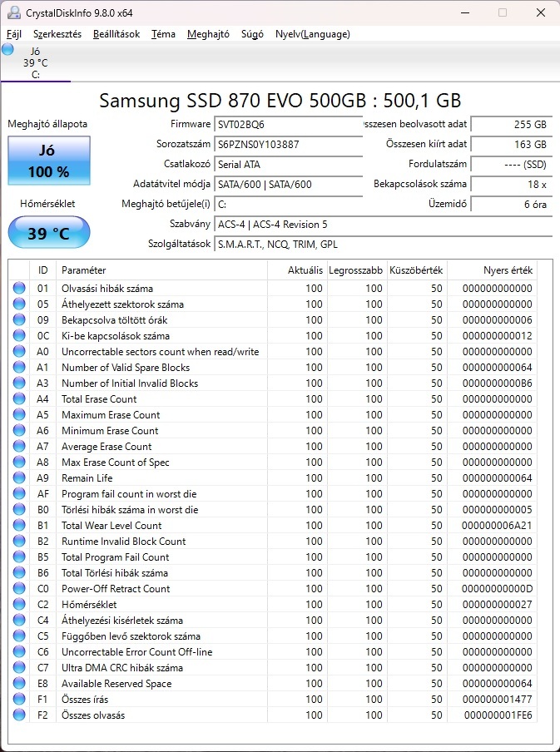Click the CrystalDiskInfo app icon in title bar
560x752 pixels.
pos(14,12)
